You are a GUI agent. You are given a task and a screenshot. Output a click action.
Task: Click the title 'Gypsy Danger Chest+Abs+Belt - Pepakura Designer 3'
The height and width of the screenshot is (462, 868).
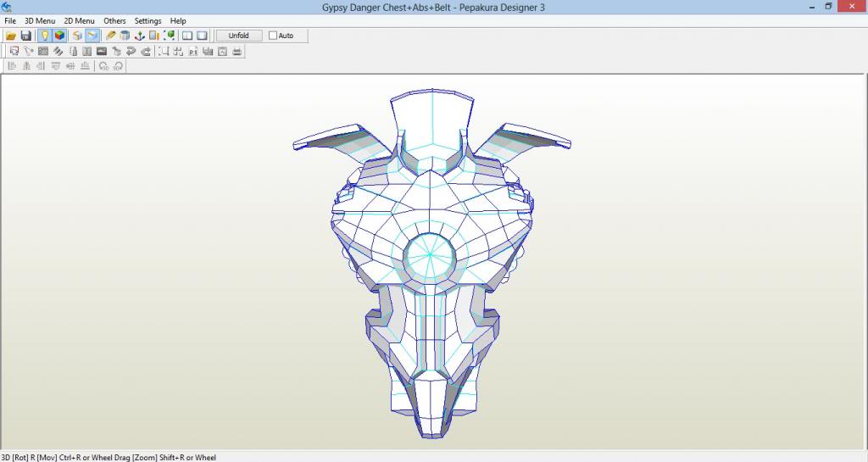pos(433,7)
